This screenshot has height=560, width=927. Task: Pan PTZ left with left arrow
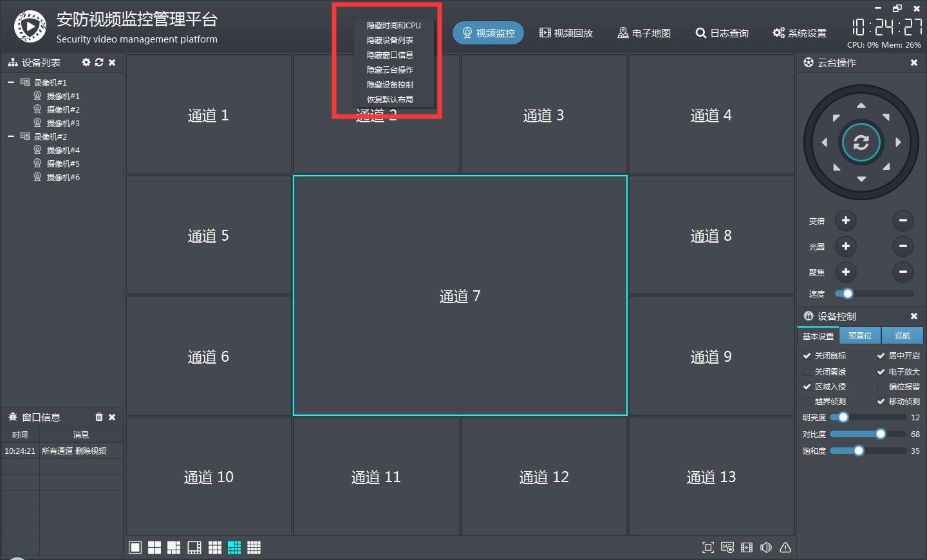tap(825, 142)
